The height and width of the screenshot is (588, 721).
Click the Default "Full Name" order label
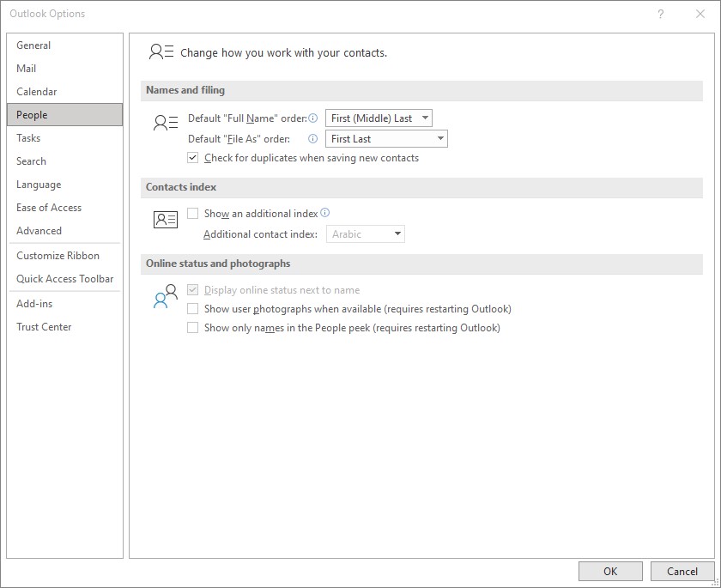tap(247, 118)
